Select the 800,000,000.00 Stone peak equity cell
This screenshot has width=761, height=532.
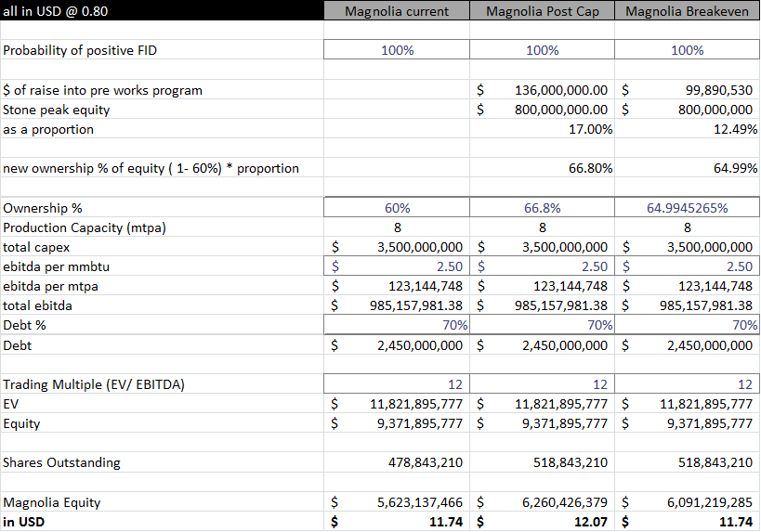(x=542, y=110)
